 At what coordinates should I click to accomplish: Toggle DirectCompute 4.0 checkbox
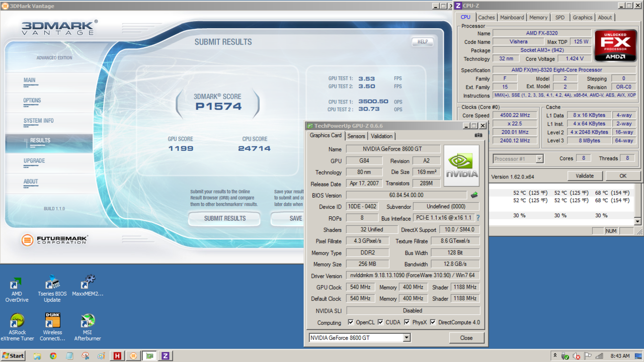(x=433, y=322)
